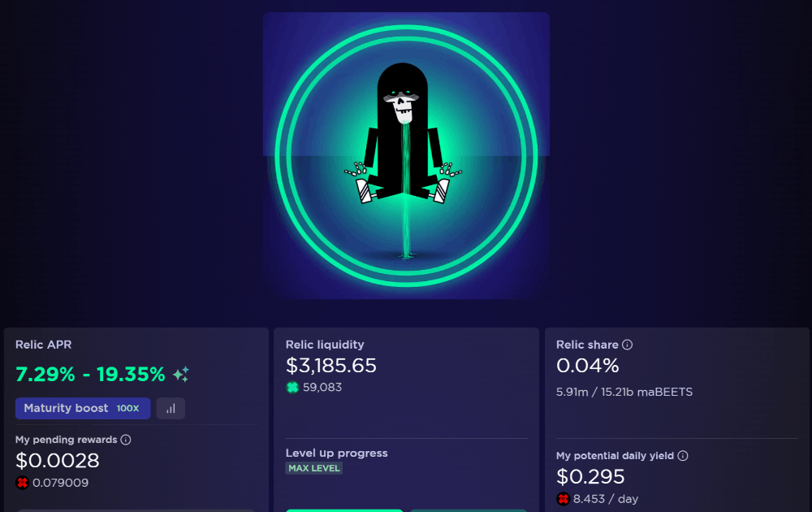812x512 pixels.
Task: Click the sparkle icon beside the APR range
Action: point(181,374)
